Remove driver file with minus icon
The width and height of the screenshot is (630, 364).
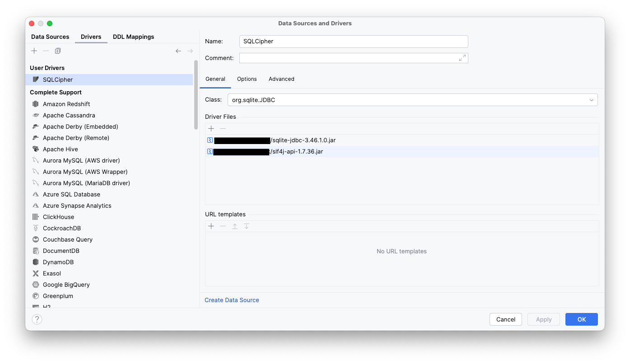point(223,129)
